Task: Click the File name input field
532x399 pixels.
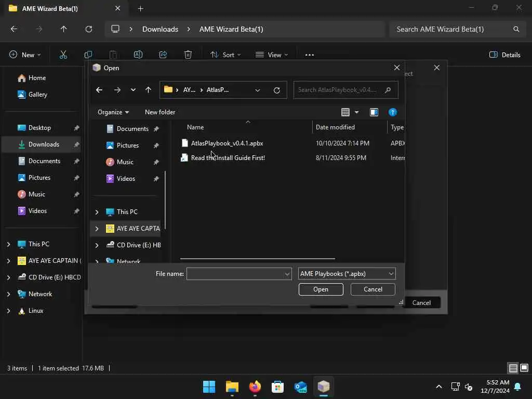Action: [x=236, y=274]
